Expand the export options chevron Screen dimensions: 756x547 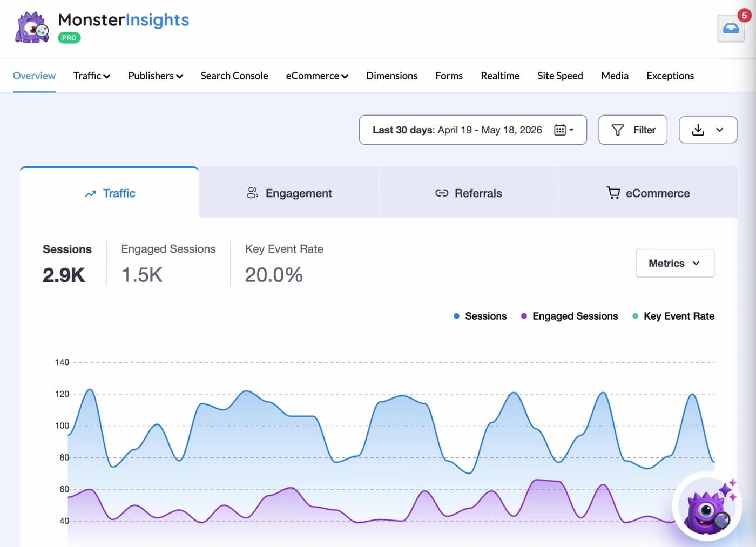tap(720, 130)
